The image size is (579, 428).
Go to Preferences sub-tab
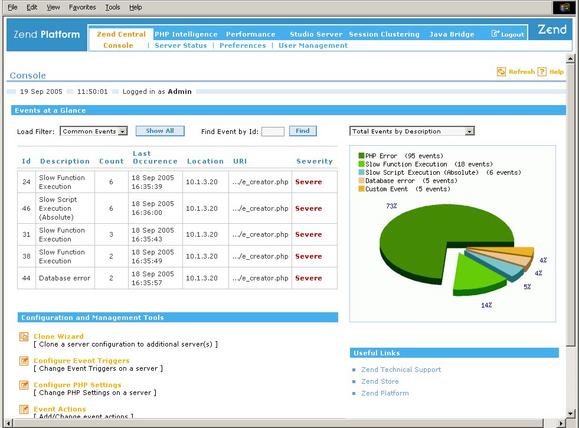243,45
